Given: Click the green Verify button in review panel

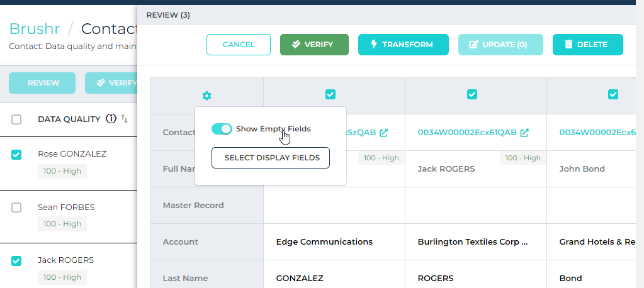Looking at the screenshot, I should [x=314, y=45].
